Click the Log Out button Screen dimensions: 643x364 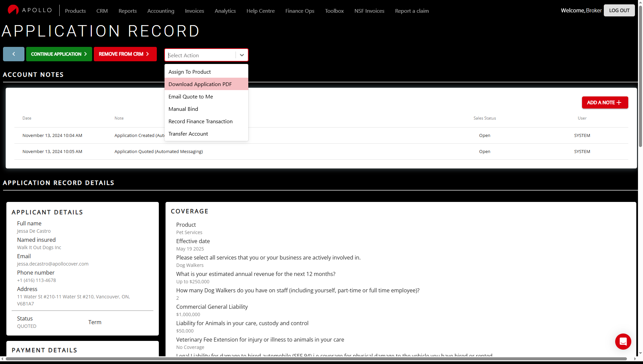coord(619,10)
